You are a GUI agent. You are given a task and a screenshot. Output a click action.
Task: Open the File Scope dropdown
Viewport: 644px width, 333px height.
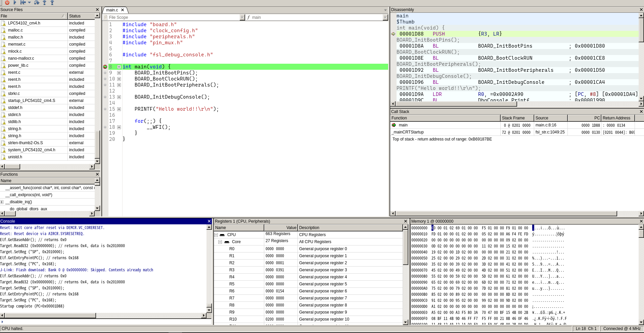point(242,17)
